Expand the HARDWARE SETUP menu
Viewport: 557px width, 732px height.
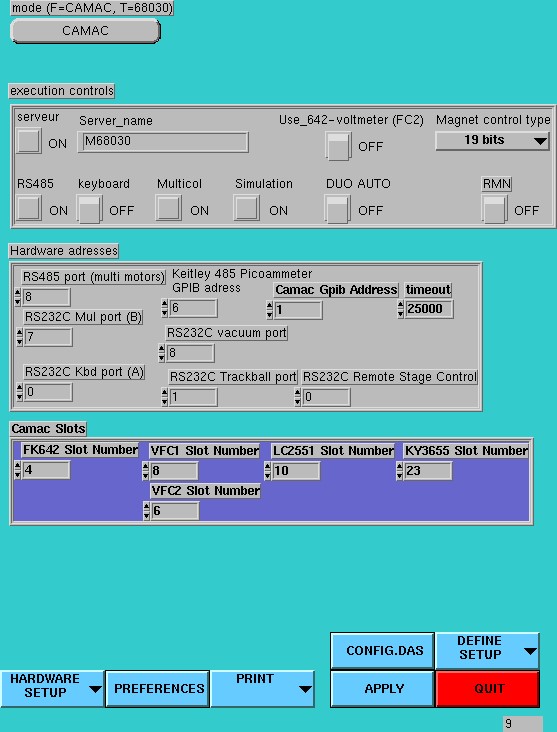(52, 688)
